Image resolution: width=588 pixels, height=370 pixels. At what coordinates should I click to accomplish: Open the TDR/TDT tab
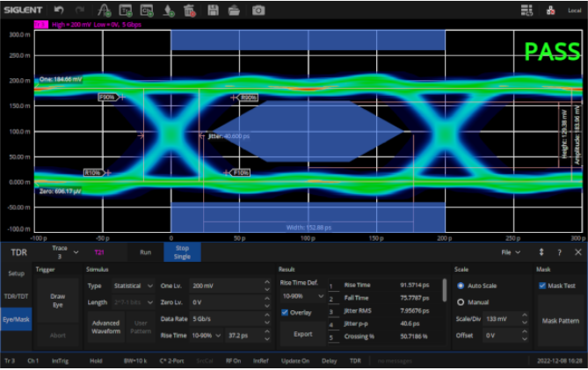16,296
